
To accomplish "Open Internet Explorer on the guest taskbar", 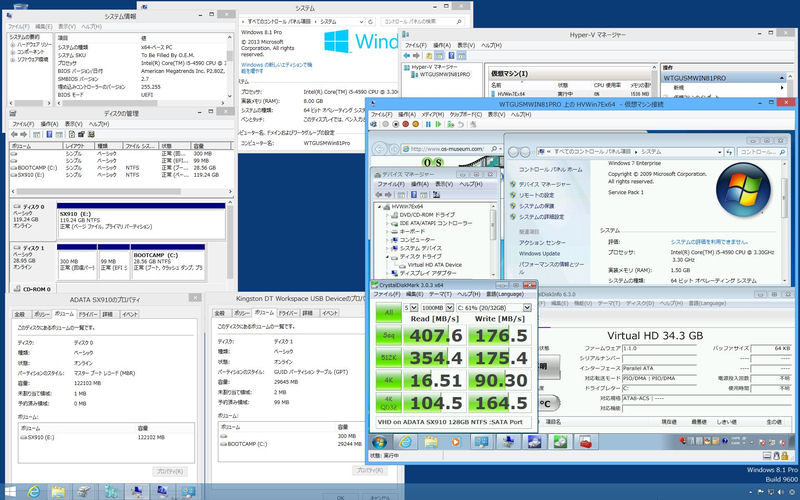I will (x=405, y=442).
